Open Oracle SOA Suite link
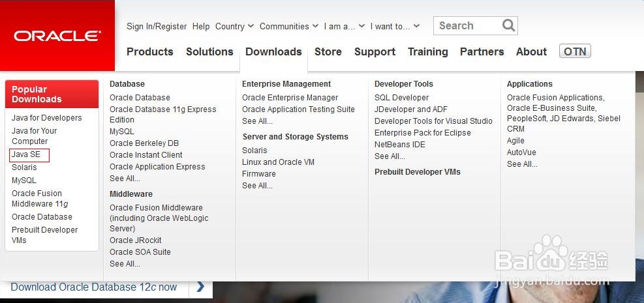The height and width of the screenshot is (303, 644). point(140,252)
